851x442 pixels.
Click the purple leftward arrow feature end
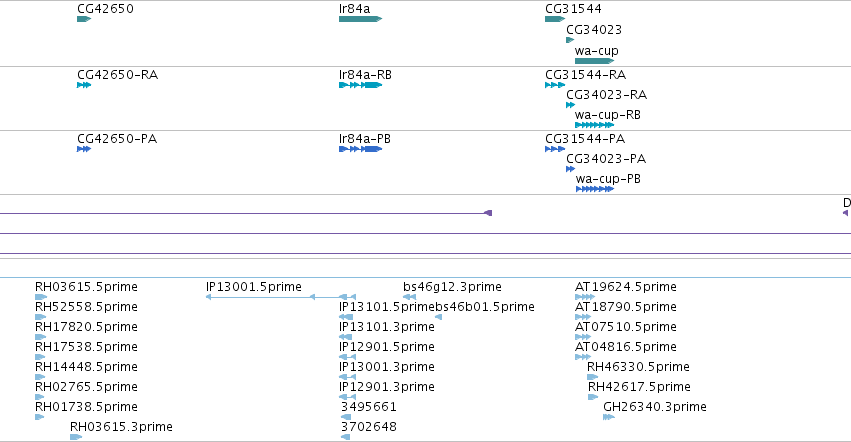[x=488, y=213]
